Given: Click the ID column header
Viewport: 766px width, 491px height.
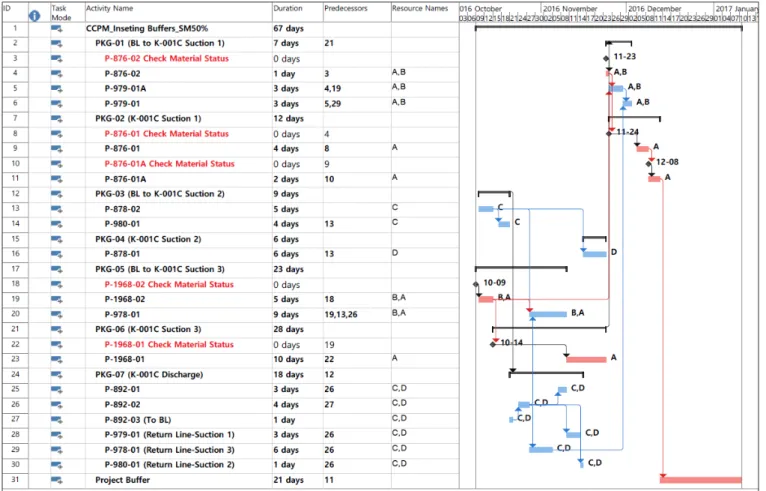Looking at the screenshot, I should [x=7, y=8].
